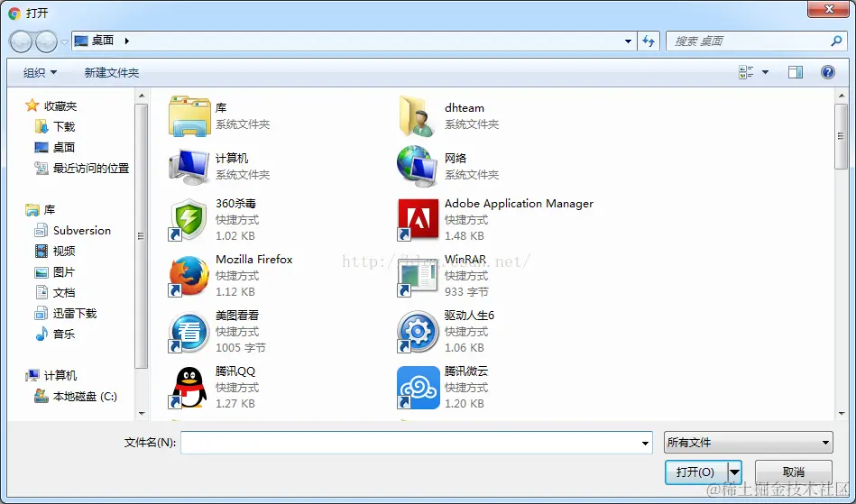Image resolution: width=856 pixels, height=504 pixels.
Task: Select the 网络 icon in file list
Action: coord(417,166)
